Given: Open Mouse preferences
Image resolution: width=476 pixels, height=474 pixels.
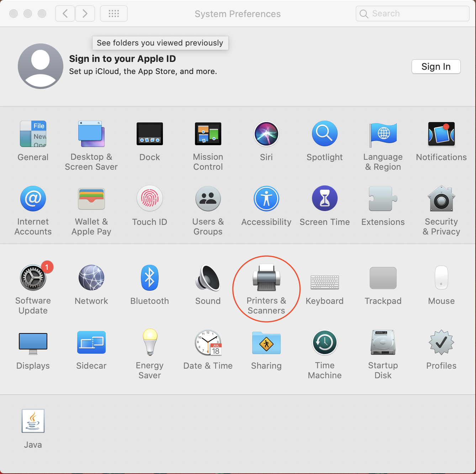Looking at the screenshot, I should pos(441,278).
